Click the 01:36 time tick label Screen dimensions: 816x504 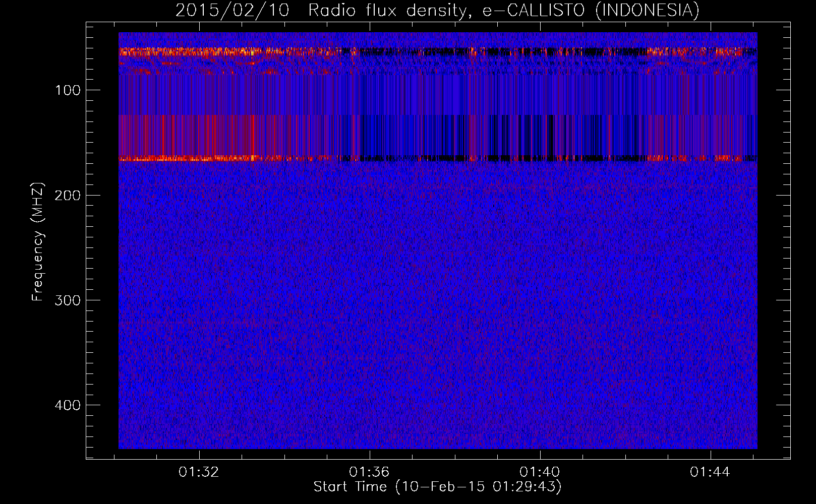click(370, 472)
